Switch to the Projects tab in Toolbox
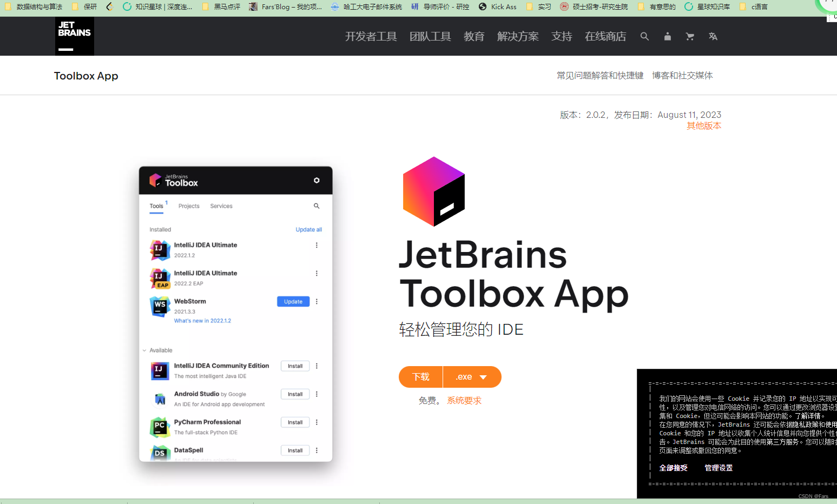 [x=189, y=206]
